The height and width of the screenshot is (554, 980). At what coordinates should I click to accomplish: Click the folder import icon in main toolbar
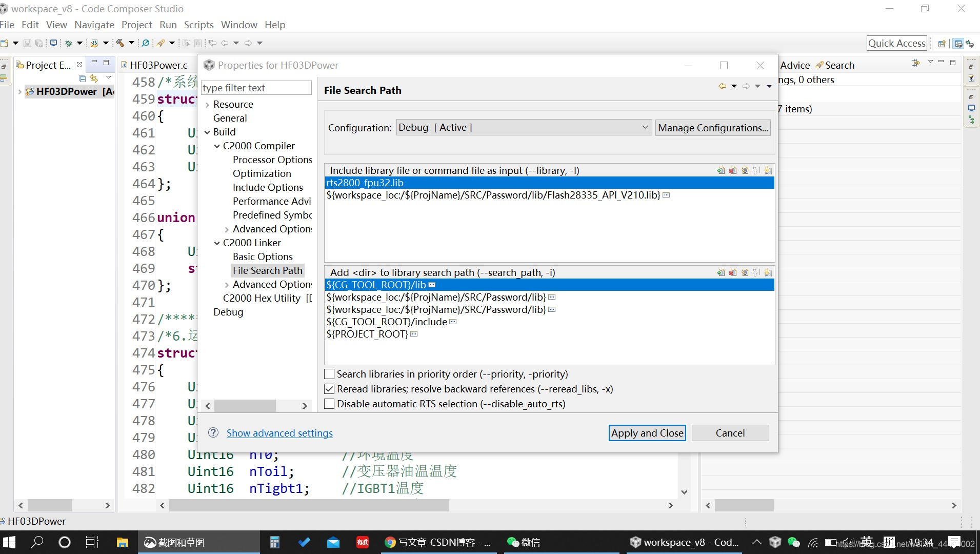[94, 43]
